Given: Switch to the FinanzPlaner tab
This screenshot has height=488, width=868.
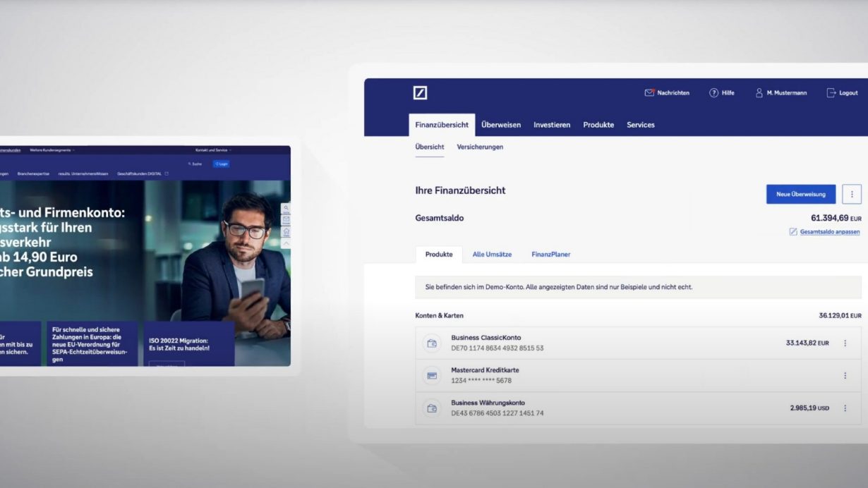Looking at the screenshot, I should click(x=550, y=255).
